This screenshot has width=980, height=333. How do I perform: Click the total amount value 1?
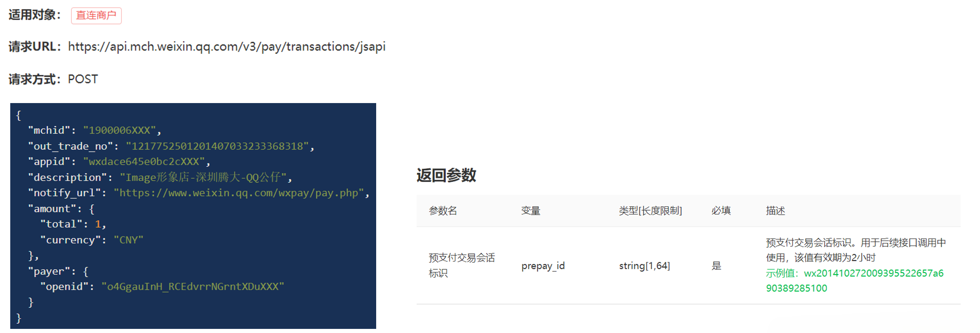coord(98,224)
